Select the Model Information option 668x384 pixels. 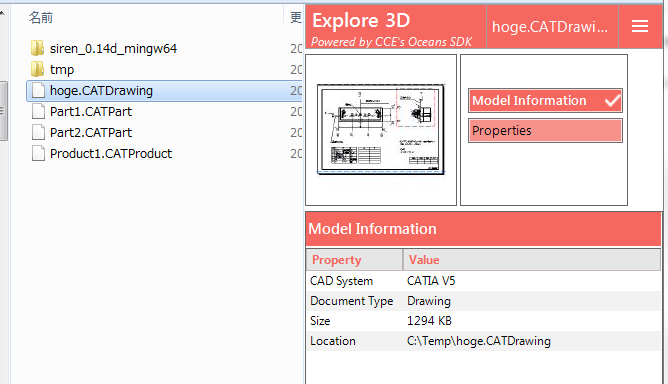[545, 101]
